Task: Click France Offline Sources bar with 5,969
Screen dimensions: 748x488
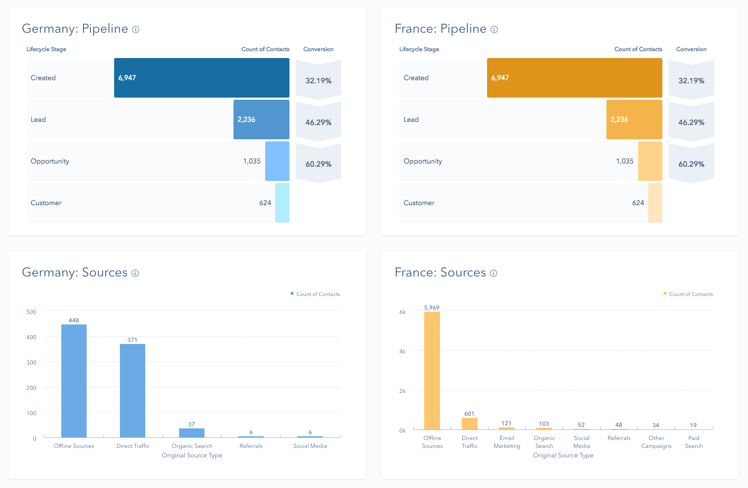Action: (x=432, y=371)
